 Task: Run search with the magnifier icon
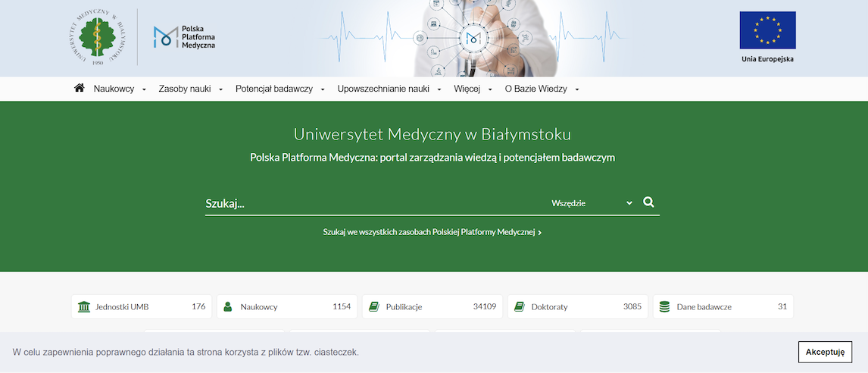[x=649, y=202]
